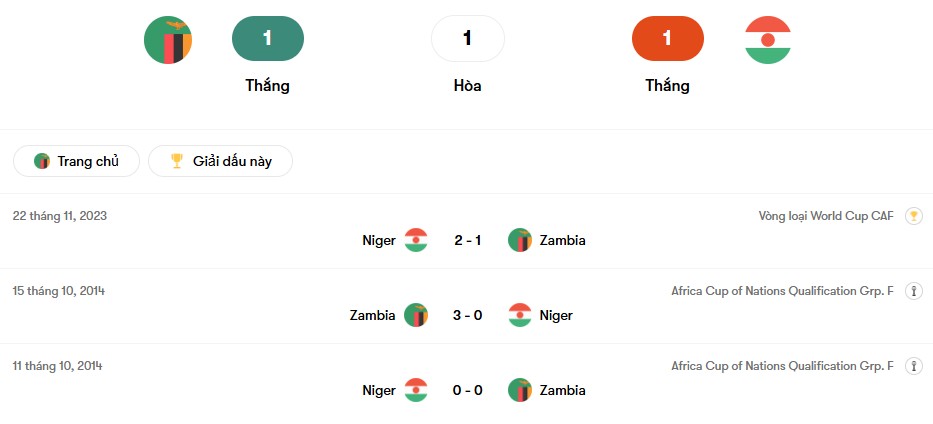Click Zambia flag in the 0 - 0 match
Screen dimensions: 933x424
(x=520, y=390)
